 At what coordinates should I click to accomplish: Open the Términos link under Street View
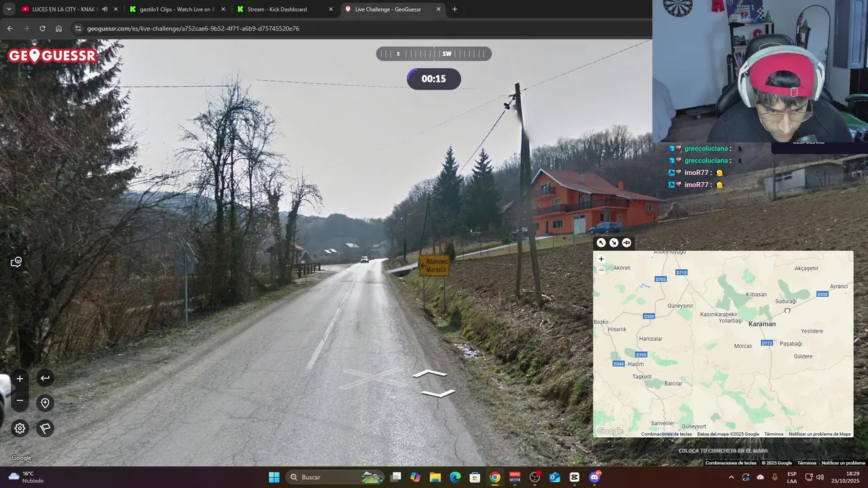pos(806,463)
